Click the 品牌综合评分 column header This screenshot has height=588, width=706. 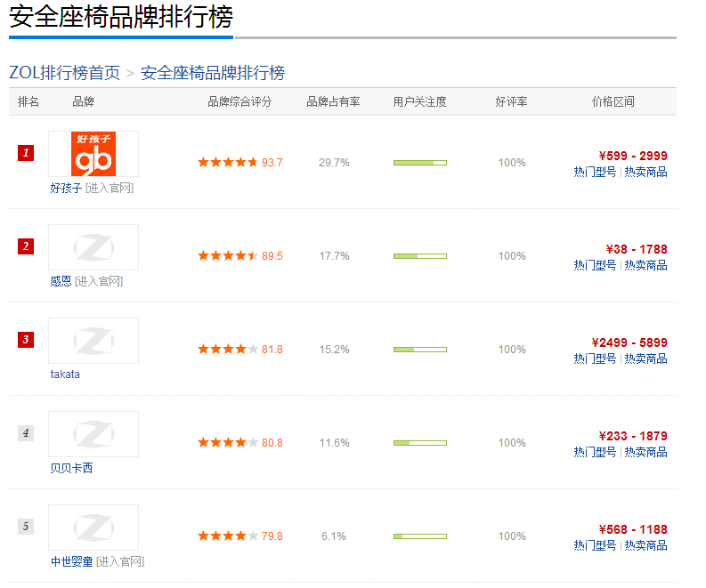pos(239,102)
